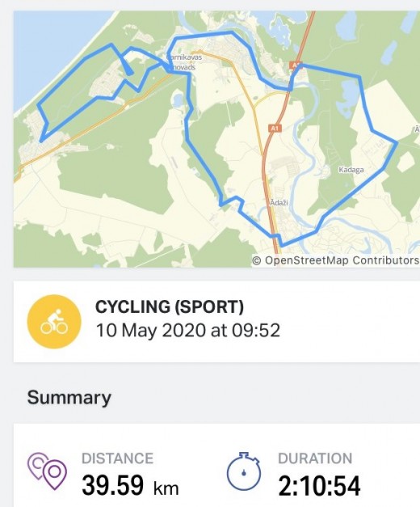Click the 2:10:54 duration value
The image size is (420, 507).
(319, 485)
